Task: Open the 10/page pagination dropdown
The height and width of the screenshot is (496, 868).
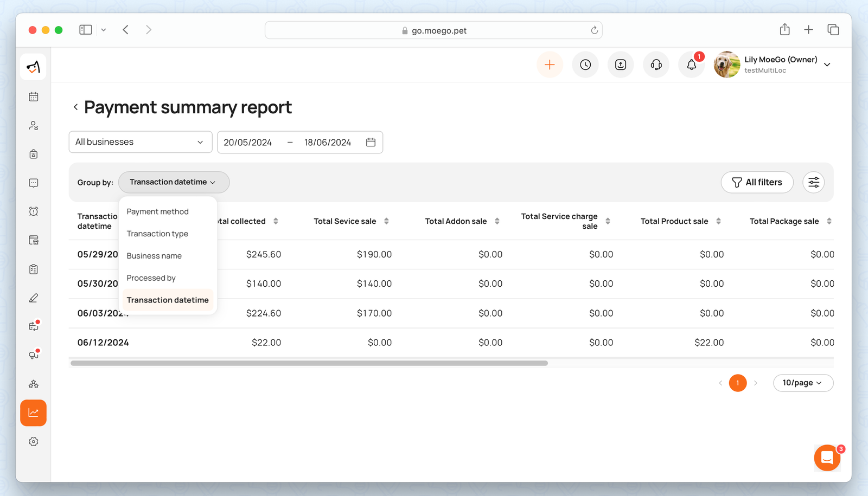Action: (x=803, y=383)
